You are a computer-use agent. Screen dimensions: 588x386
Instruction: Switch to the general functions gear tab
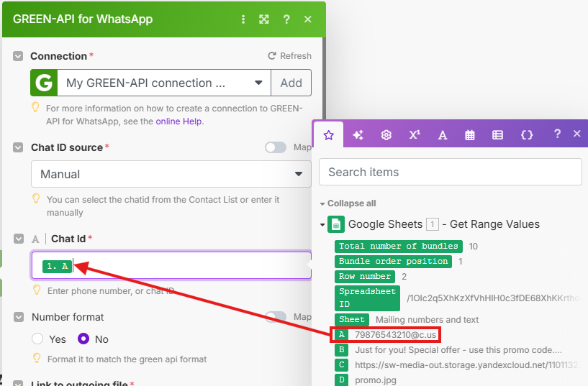pos(386,134)
